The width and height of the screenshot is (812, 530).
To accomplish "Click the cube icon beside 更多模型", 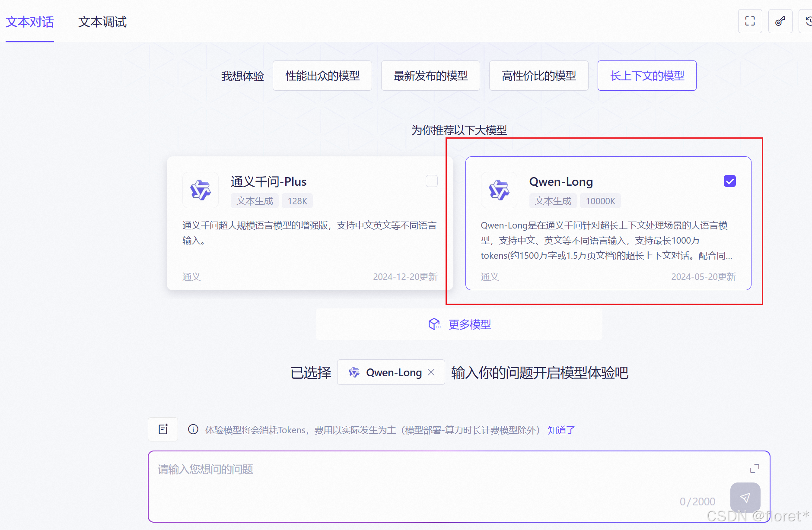I will point(434,324).
